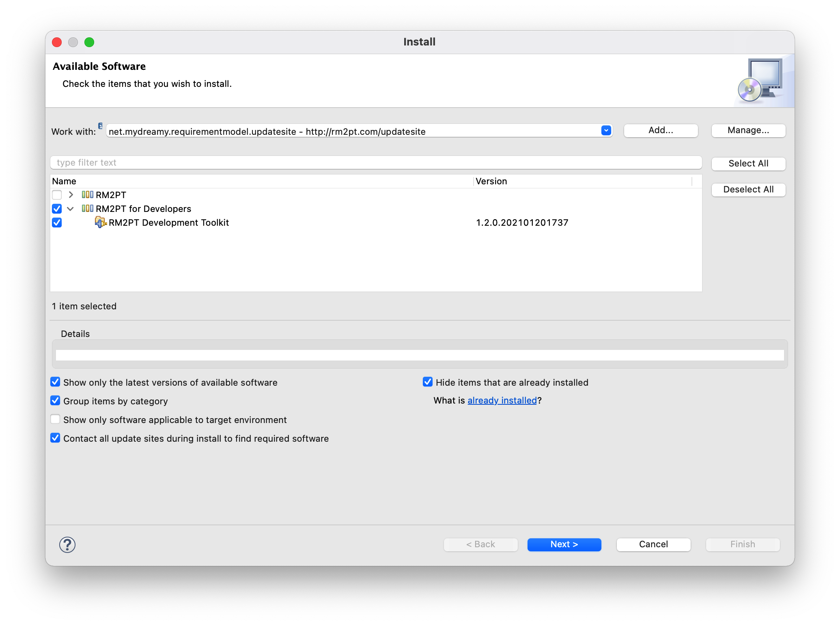Click the info decoration icon beside Work with
This screenshot has width=840, height=626.
(x=100, y=126)
